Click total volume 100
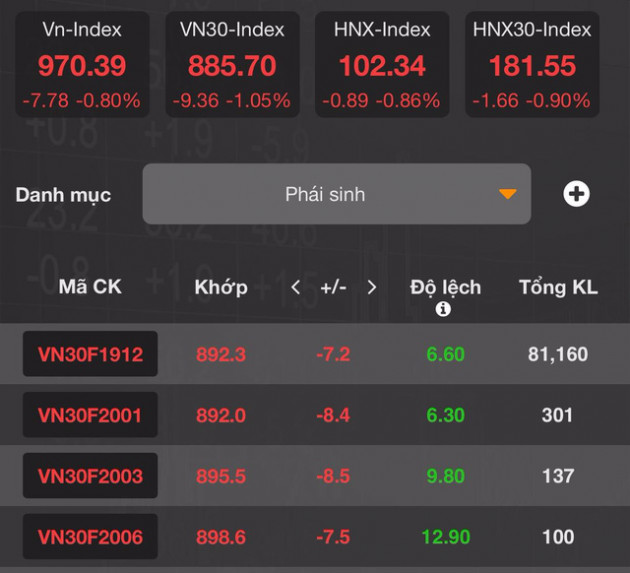630x573 pixels. pos(558,537)
